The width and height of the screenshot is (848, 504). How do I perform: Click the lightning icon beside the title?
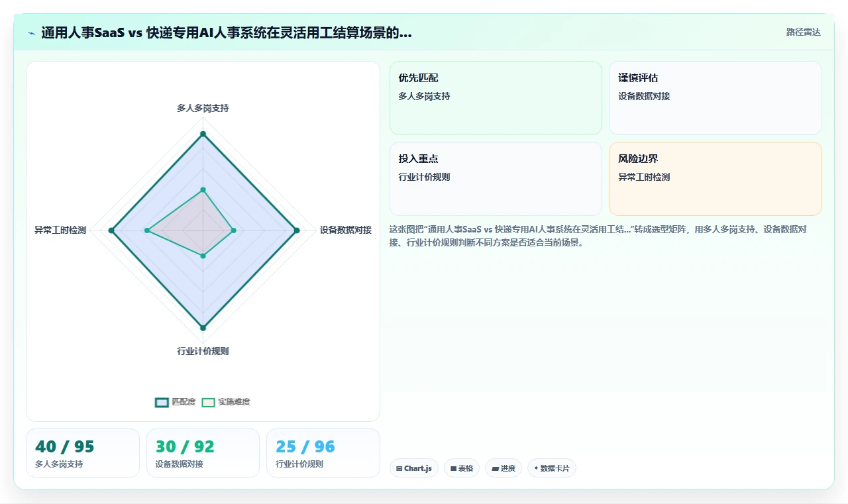coord(31,32)
